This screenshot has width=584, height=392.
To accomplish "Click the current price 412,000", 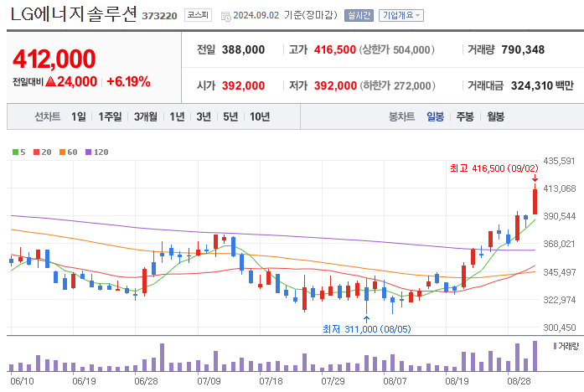I will tap(54, 59).
